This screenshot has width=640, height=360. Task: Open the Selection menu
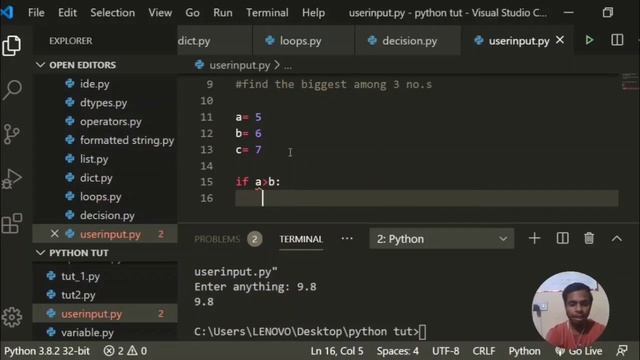113,13
